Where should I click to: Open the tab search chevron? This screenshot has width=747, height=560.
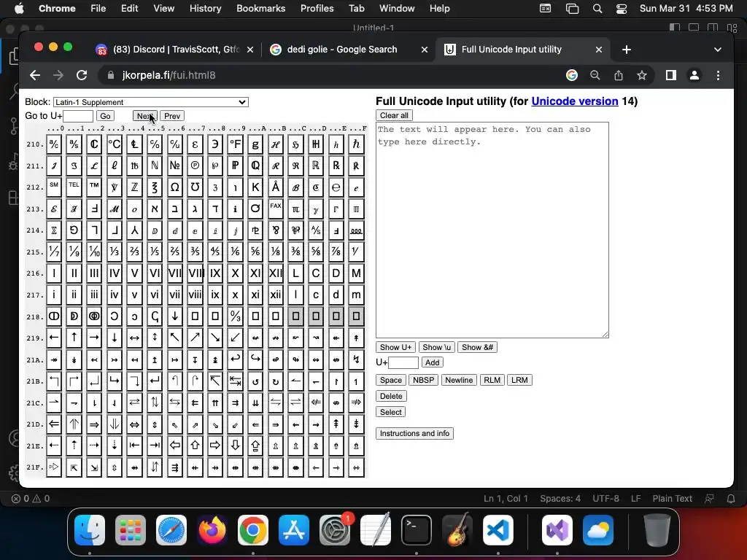tap(718, 50)
